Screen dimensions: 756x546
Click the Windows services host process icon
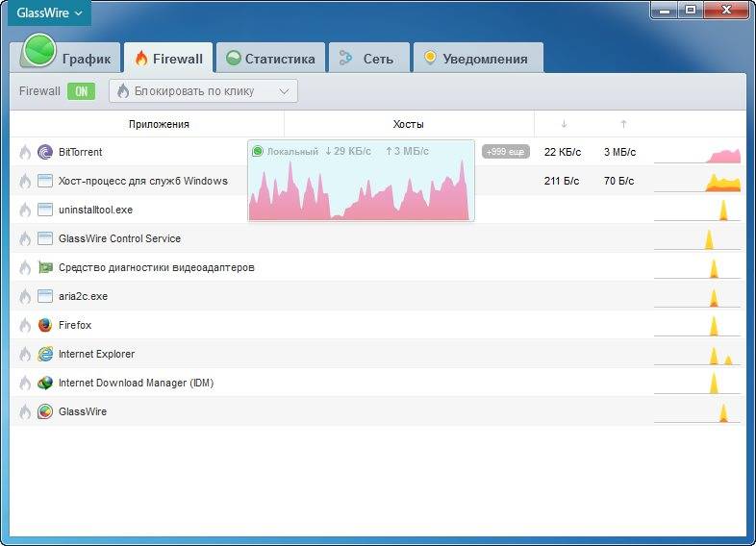point(45,181)
